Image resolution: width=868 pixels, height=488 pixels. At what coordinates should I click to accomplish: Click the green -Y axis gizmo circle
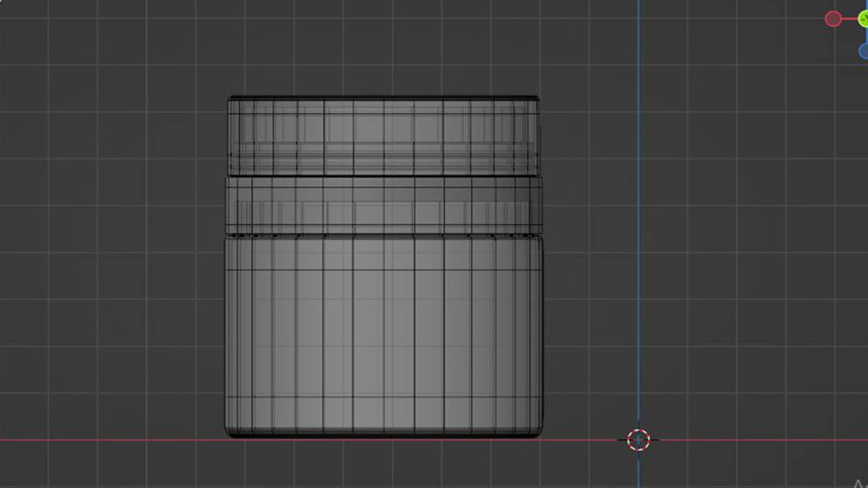coord(863,19)
